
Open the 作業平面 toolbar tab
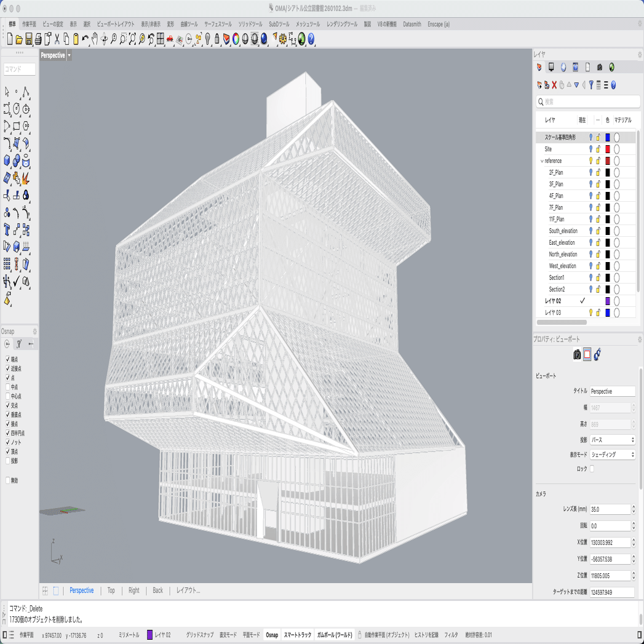[x=29, y=24]
